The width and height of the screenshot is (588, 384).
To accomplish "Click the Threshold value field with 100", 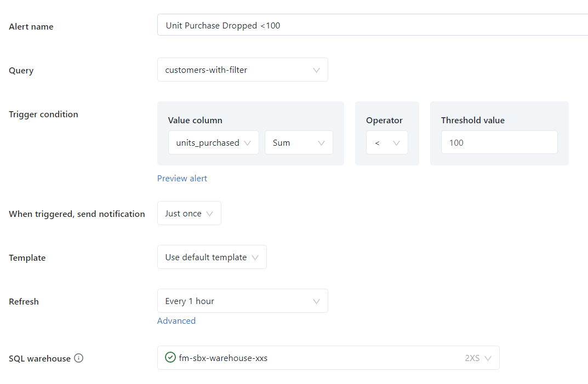I will coord(499,142).
